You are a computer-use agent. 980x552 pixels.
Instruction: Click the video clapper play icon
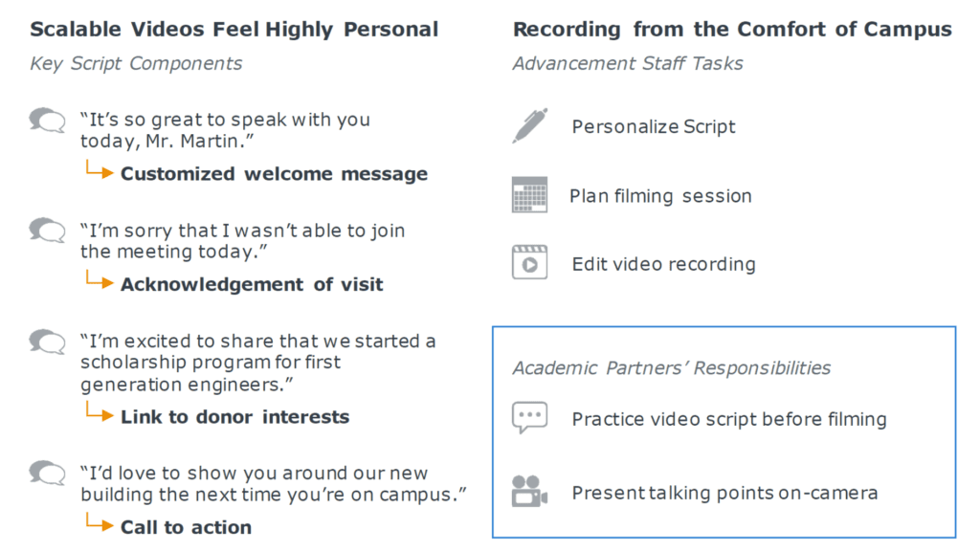click(529, 261)
